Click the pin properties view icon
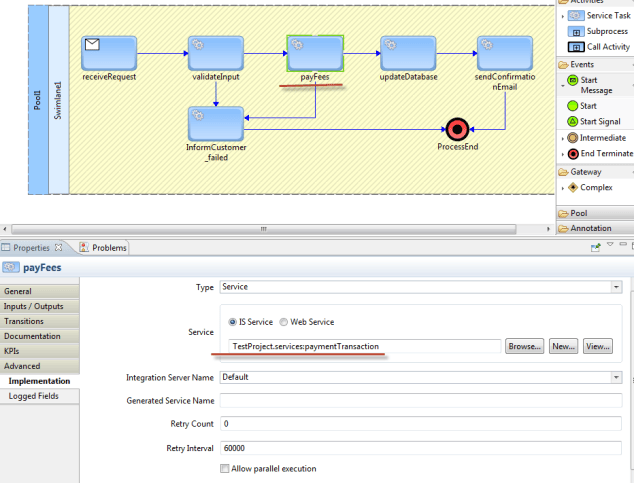The width and height of the screenshot is (634, 483). [595, 247]
